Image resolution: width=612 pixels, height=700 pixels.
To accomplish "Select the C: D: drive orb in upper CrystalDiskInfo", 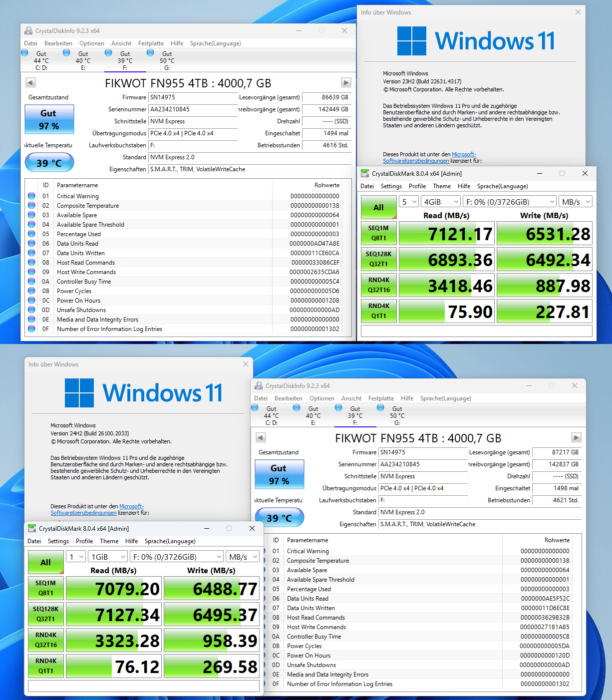I will point(25,52).
